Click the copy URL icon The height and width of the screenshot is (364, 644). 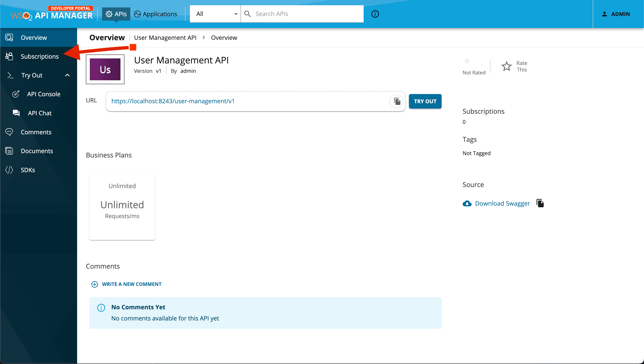click(x=397, y=101)
